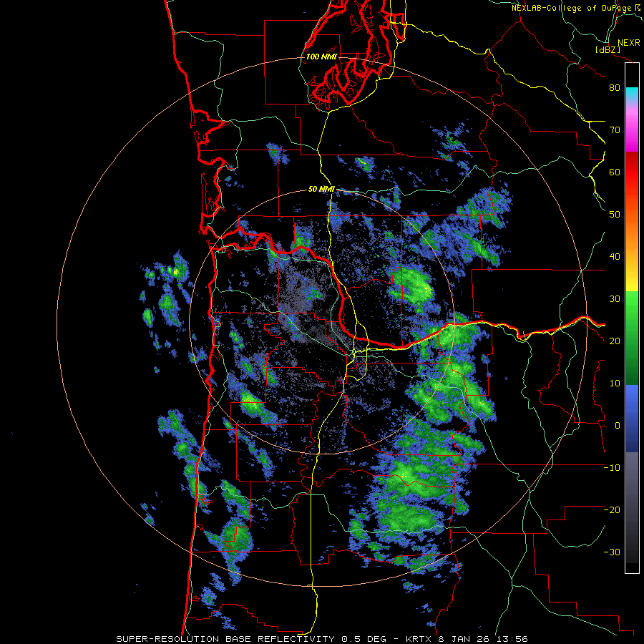The height and width of the screenshot is (644, 644).
Task: Click the 50 NMI range ring label
Action: coord(321,190)
